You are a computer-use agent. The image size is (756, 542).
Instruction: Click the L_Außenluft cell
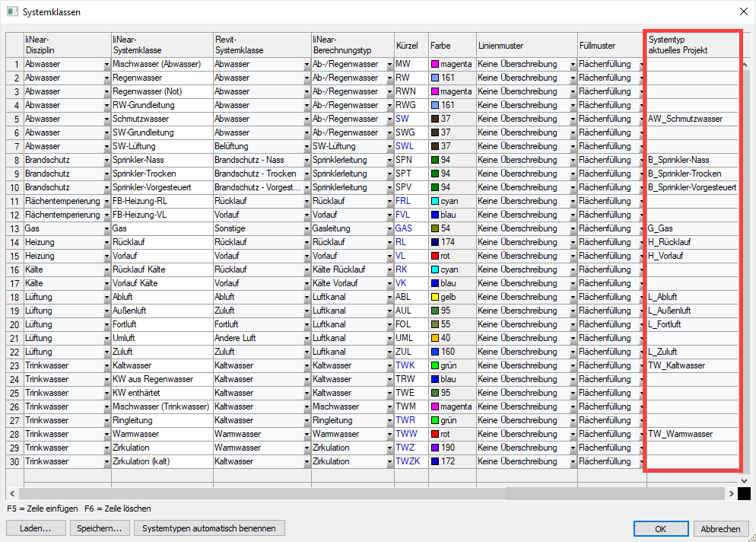coord(692,311)
